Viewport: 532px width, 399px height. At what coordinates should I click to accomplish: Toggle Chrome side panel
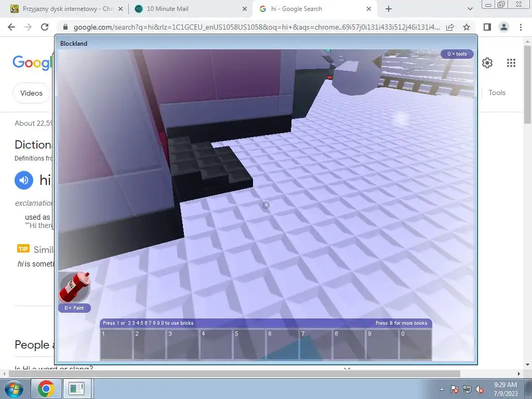(487, 27)
